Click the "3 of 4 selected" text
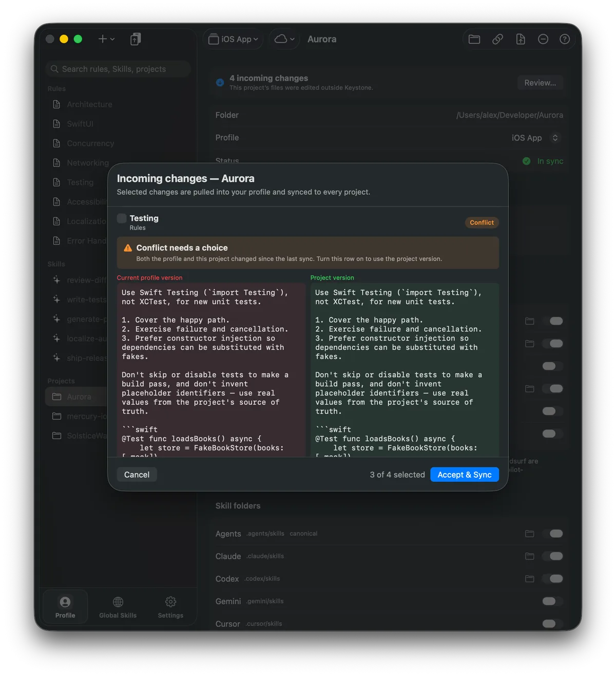Image resolution: width=616 pixels, height=676 pixels. click(397, 475)
